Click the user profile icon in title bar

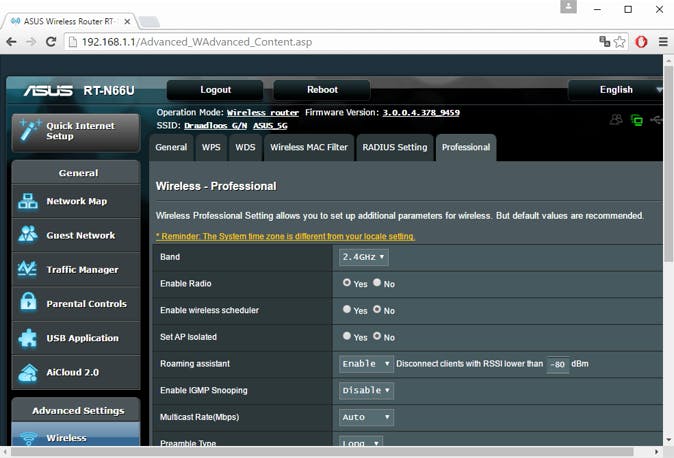[x=568, y=7]
